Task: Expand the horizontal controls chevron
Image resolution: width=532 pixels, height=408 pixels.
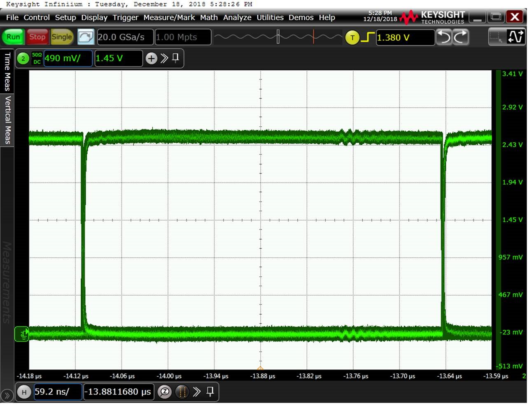Action: (197, 392)
